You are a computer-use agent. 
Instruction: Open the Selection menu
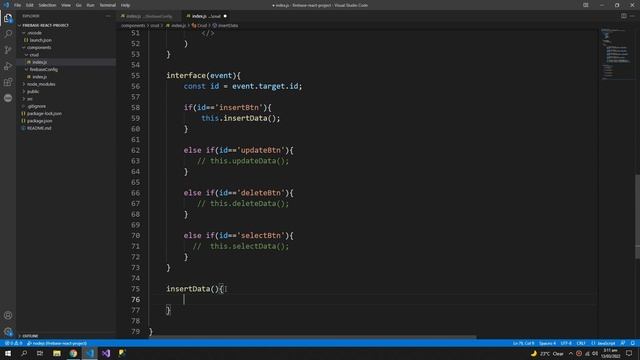point(47,5)
